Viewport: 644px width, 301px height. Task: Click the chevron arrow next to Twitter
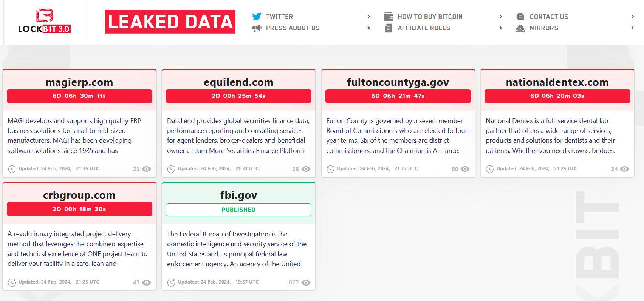click(x=369, y=17)
